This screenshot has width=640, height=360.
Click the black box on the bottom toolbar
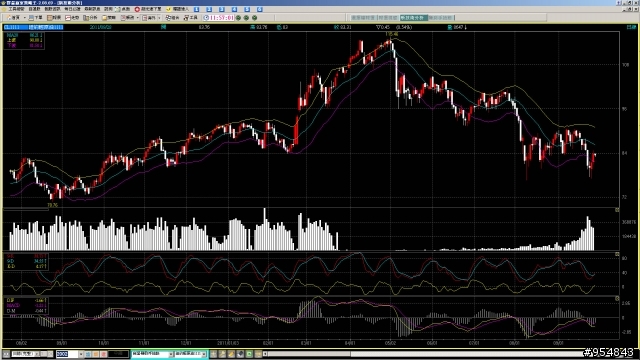(118, 354)
